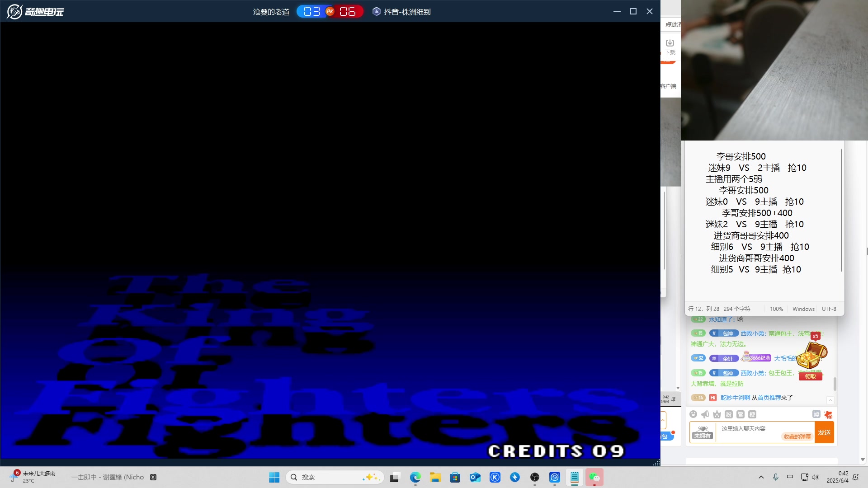Open Microsoft Edge from the taskbar
868x488 pixels.
click(415, 477)
